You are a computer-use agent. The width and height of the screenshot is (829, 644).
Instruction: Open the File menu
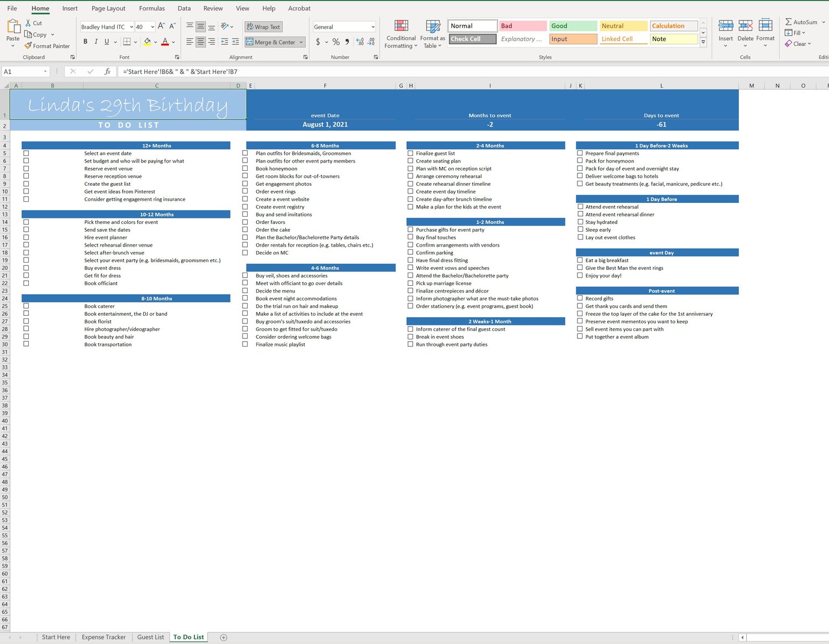tap(12, 8)
